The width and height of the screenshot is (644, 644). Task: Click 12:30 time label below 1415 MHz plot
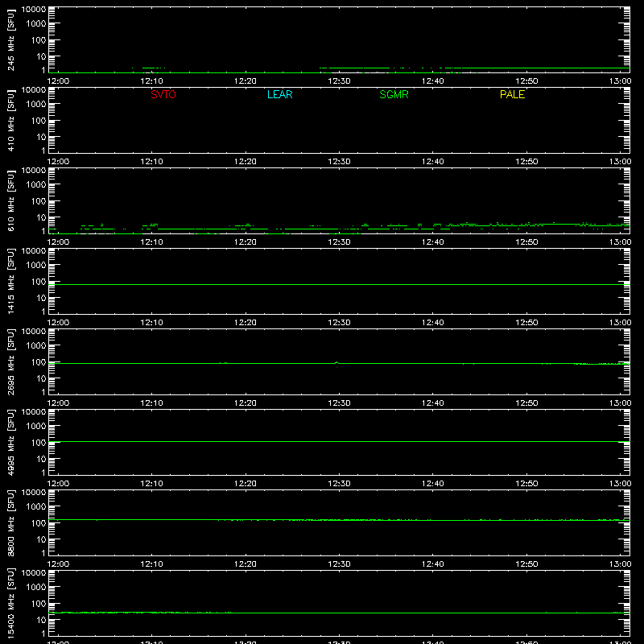pyautogui.click(x=339, y=323)
